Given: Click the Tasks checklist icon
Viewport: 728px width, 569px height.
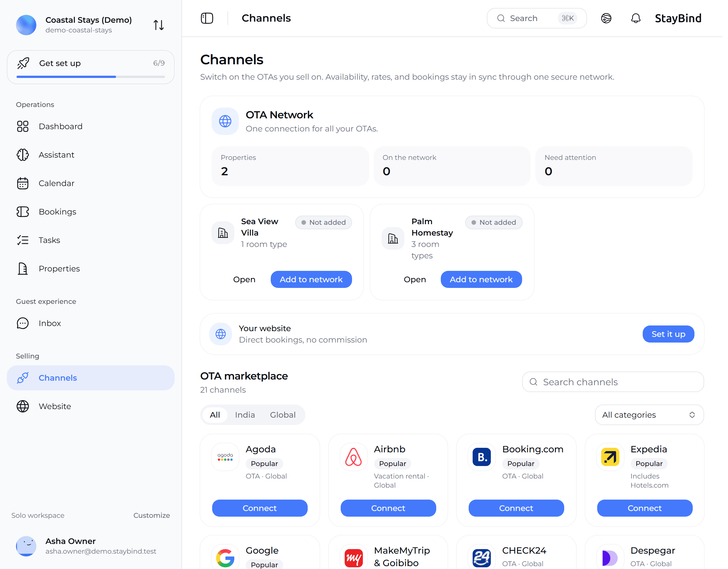Looking at the screenshot, I should coord(23,240).
